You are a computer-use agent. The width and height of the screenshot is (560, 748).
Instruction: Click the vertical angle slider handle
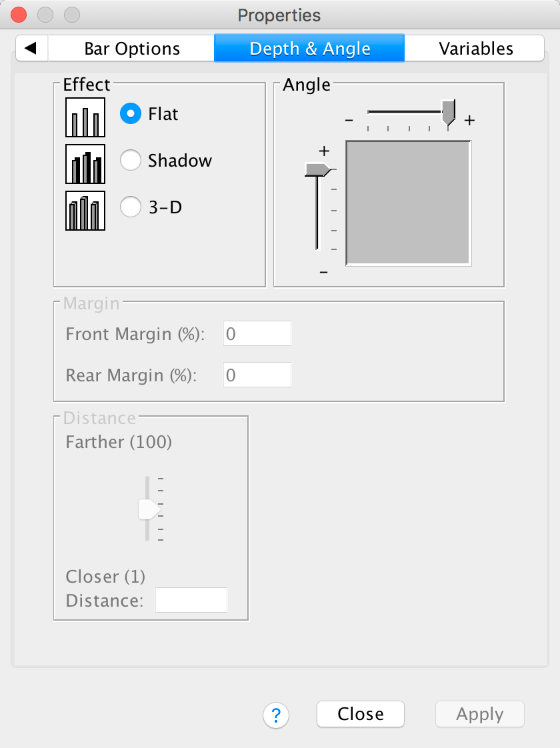317,169
